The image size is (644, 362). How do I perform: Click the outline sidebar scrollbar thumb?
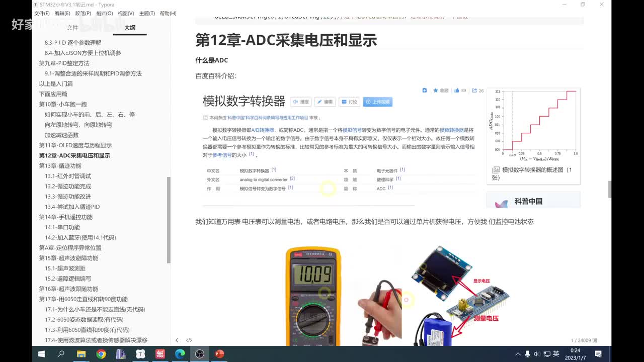(x=169, y=220)
